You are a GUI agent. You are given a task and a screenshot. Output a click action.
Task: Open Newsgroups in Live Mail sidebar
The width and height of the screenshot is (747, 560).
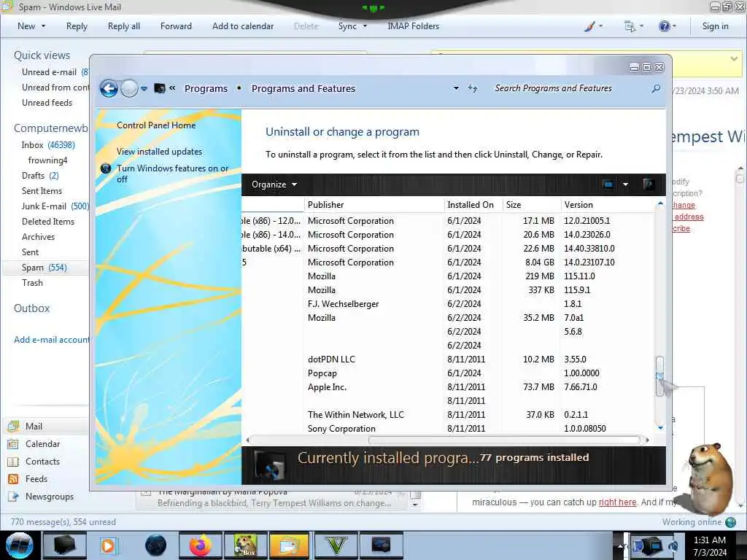[50, 497]
